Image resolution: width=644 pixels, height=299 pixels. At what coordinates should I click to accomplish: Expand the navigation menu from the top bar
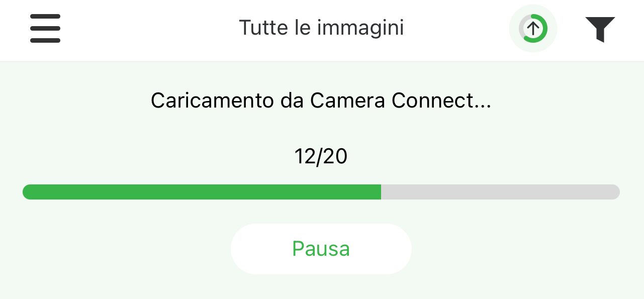45,28
